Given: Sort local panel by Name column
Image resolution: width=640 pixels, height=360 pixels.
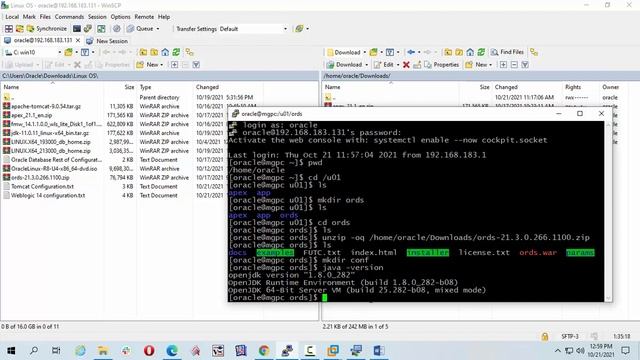Looking at the screenshot, I should tap(52, 87).
